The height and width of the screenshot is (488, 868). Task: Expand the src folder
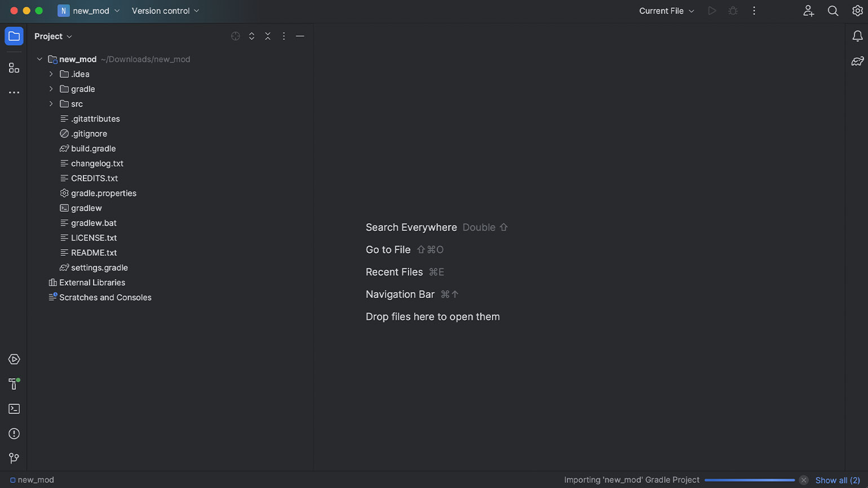tap(51, 104)
